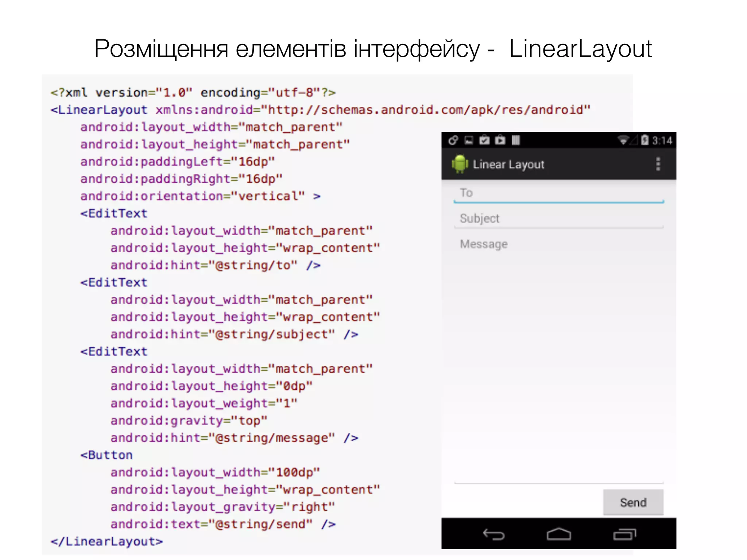Click the android:hint="@string/message" line

[234, 438]
